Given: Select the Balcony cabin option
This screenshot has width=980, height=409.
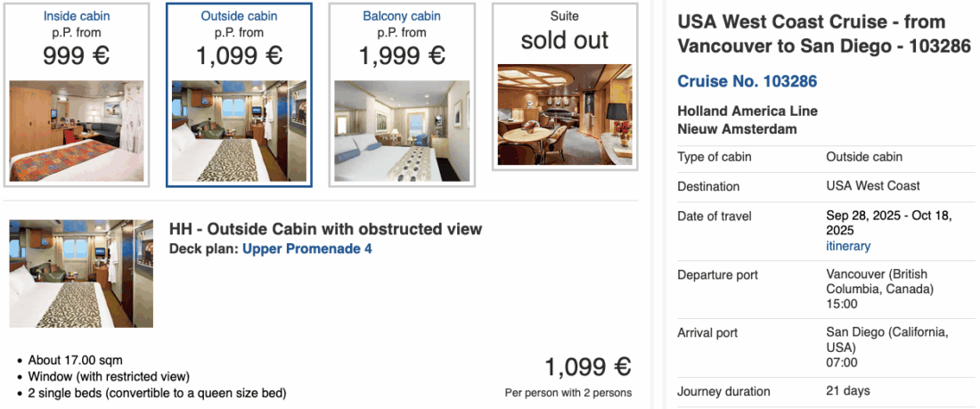Looking at the screenshot, I should tap(402, 16).
